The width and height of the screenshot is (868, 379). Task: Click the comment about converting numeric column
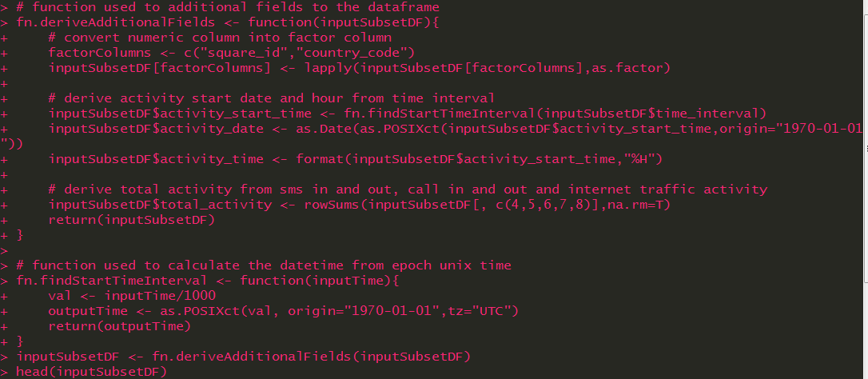pos(220,38)
